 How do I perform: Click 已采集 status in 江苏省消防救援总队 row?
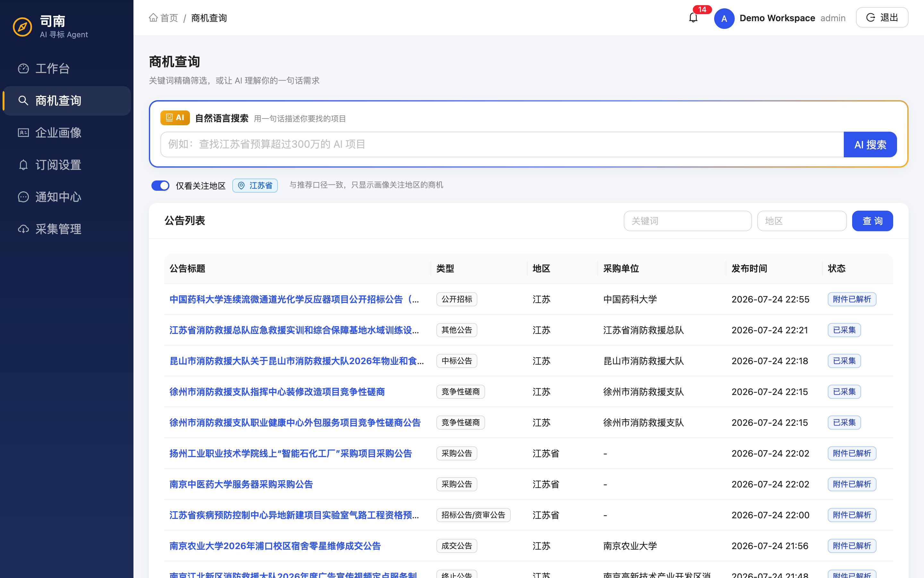click(844, 330)
